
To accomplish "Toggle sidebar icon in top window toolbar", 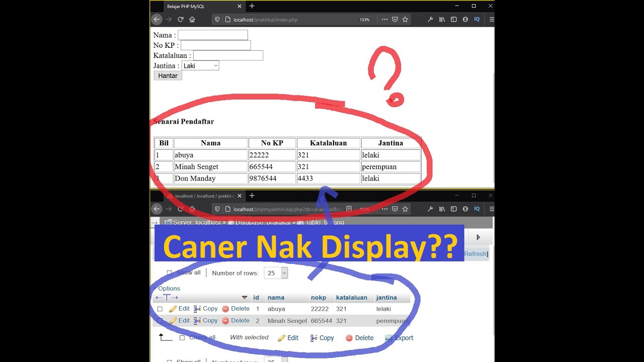I will (453, 20).
